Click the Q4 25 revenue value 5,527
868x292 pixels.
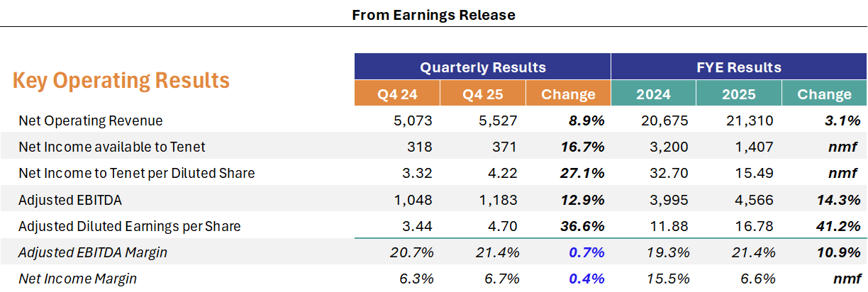(x=499, y=120)
